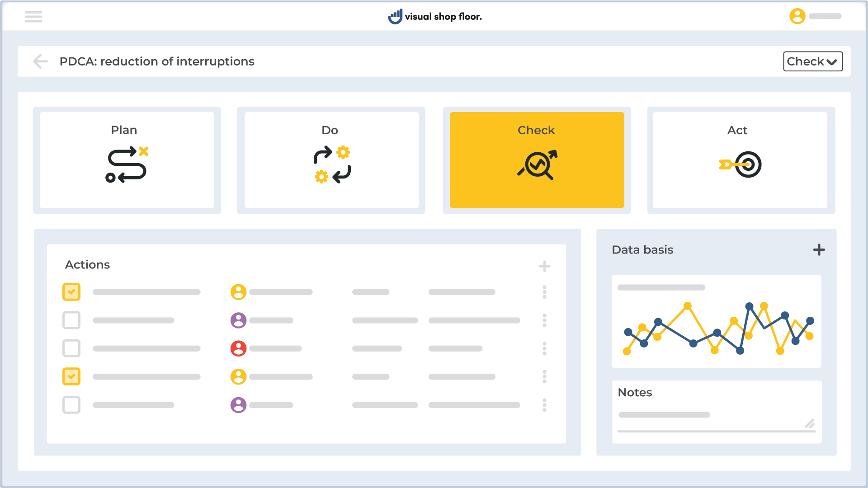868x488 pixels.
Task: Open fourth action row options menu
Action: [x=544, y=376]
